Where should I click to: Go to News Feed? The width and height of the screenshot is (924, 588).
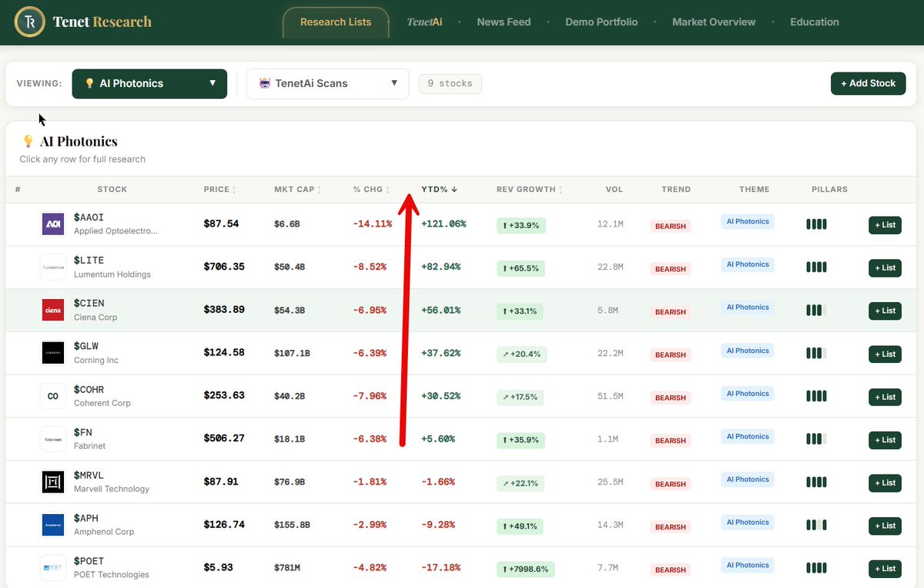click(504, 22)
